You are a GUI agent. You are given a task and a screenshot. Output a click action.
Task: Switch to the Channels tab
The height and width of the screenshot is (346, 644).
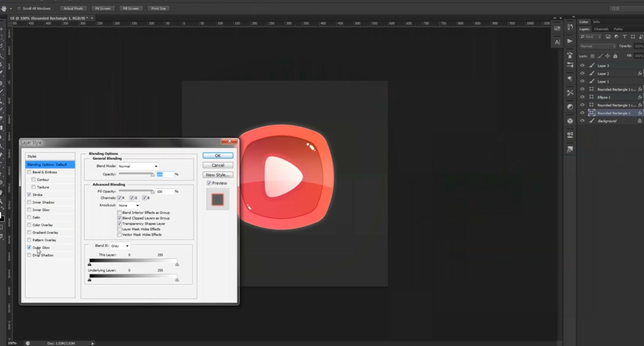coord(601,29)
